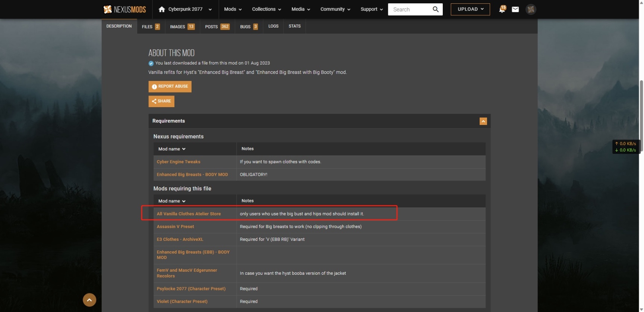The height and width of the screenshot is (312, 644).
Task: Click the network speed overlay widget
Action: click(626, 147)
